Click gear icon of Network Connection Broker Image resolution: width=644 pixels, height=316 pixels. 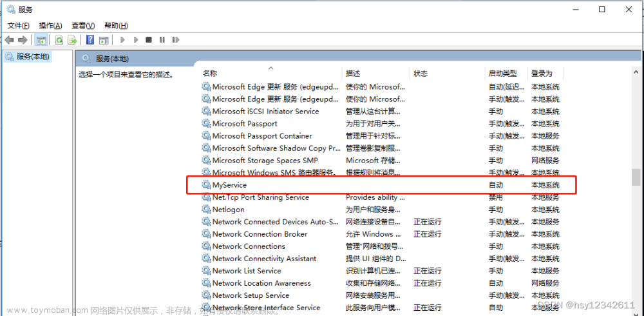[206, 234]
